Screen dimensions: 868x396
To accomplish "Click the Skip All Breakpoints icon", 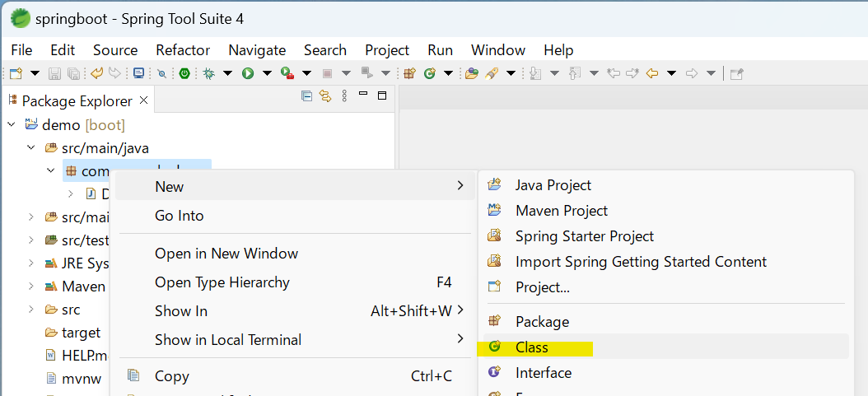I will (161, 73).
